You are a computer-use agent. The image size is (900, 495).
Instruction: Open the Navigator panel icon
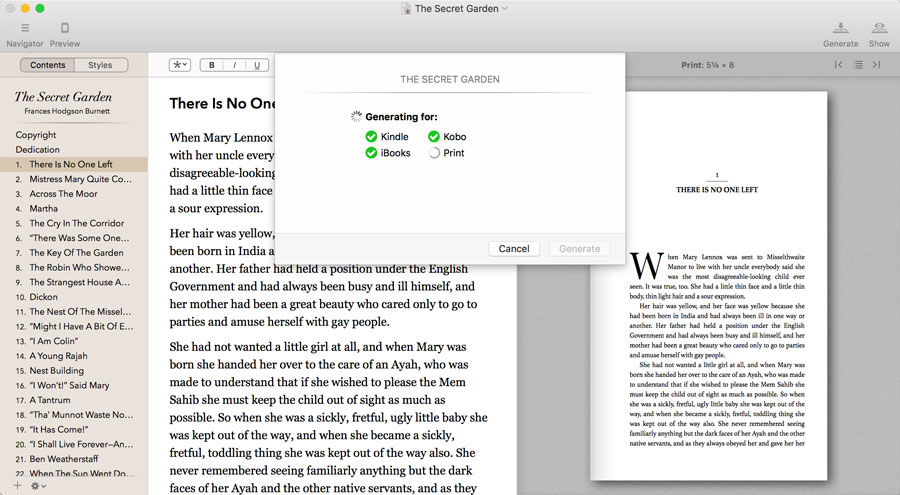[25, 28]
